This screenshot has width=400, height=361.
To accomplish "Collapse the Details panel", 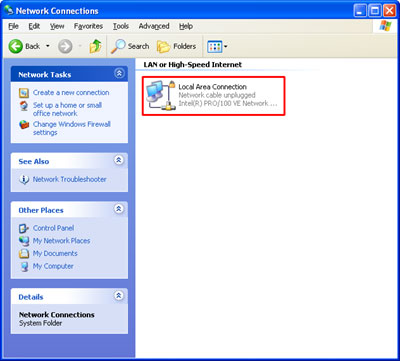I will (119, 296).
